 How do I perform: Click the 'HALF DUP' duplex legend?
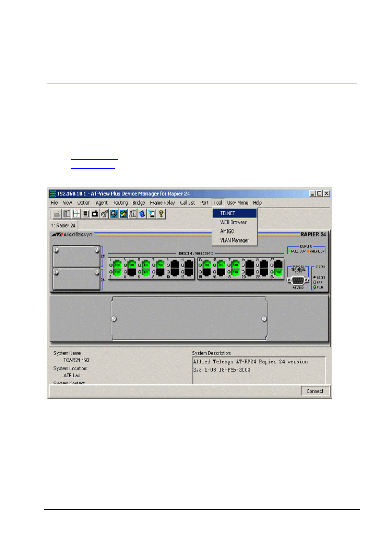coord(316,251)
